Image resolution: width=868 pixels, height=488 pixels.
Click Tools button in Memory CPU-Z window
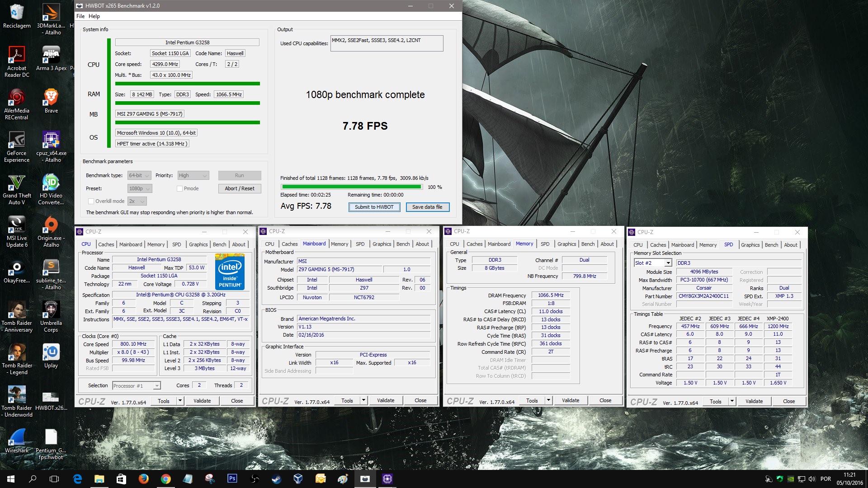[x=532, y=400]
